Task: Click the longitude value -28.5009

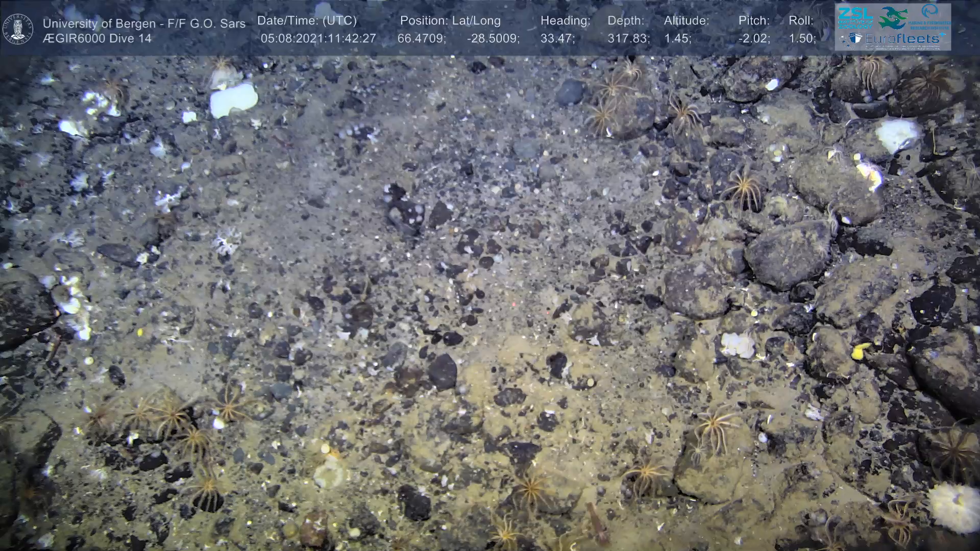Action: [x=493, y=39]
